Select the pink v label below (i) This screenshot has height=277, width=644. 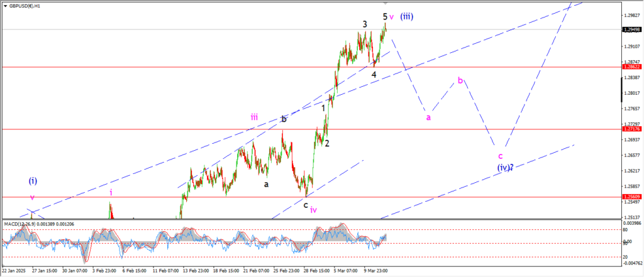coord(32,197)
